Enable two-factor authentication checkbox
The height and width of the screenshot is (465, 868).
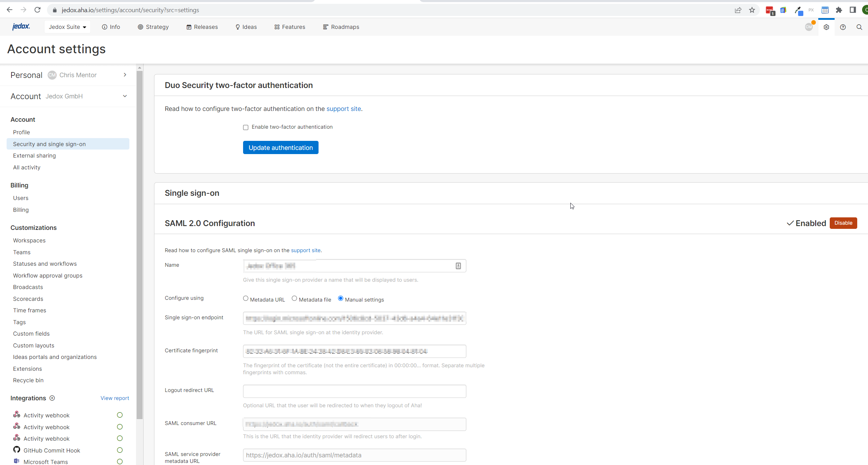point(246,127)
